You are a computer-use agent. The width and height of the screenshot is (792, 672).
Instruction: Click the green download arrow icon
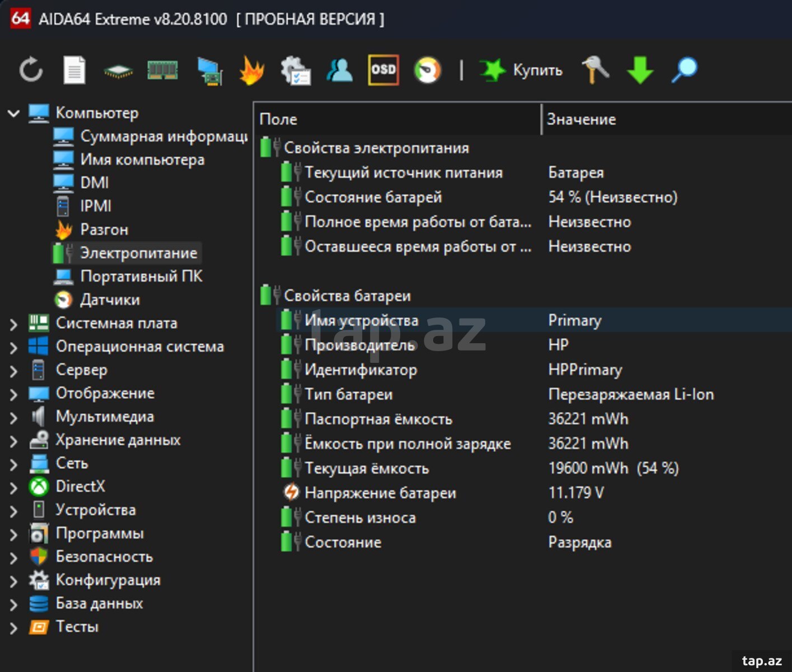pos(640,71)
